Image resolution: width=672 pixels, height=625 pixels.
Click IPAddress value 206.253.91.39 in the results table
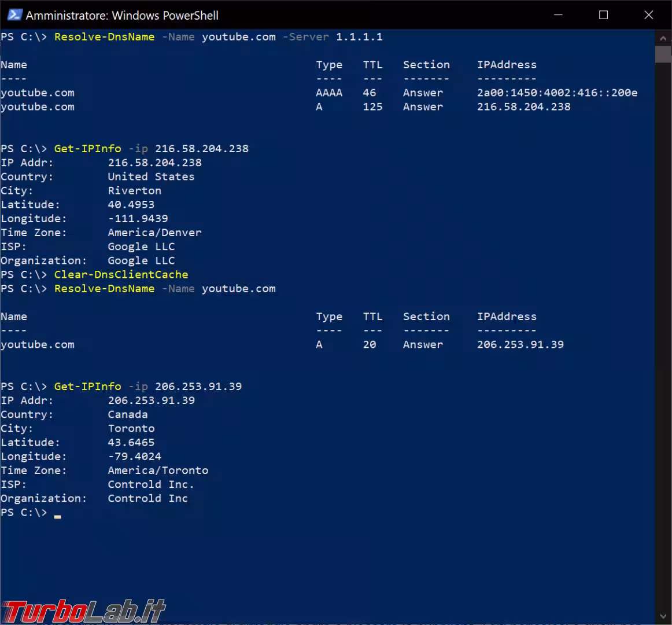[x=520, y=344]
